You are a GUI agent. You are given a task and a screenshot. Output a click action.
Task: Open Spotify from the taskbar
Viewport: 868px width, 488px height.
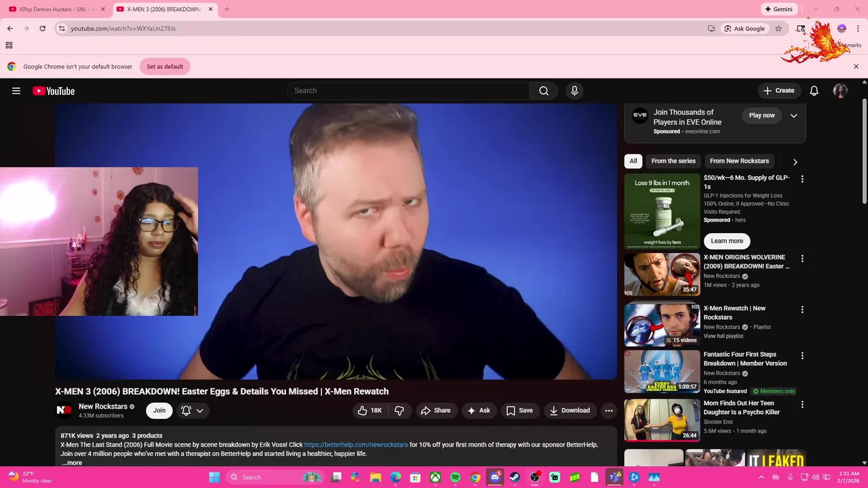pyautogui.click(x=456, y=477)
